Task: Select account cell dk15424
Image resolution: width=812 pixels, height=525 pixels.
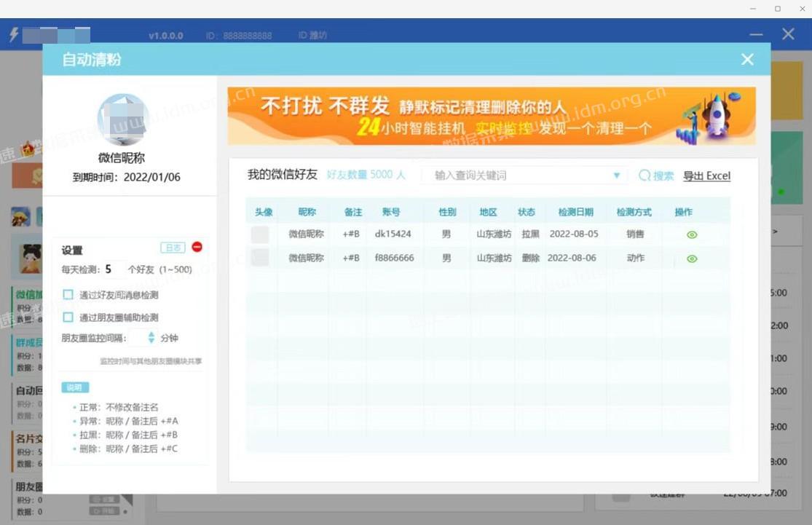Action: (393, 234)
